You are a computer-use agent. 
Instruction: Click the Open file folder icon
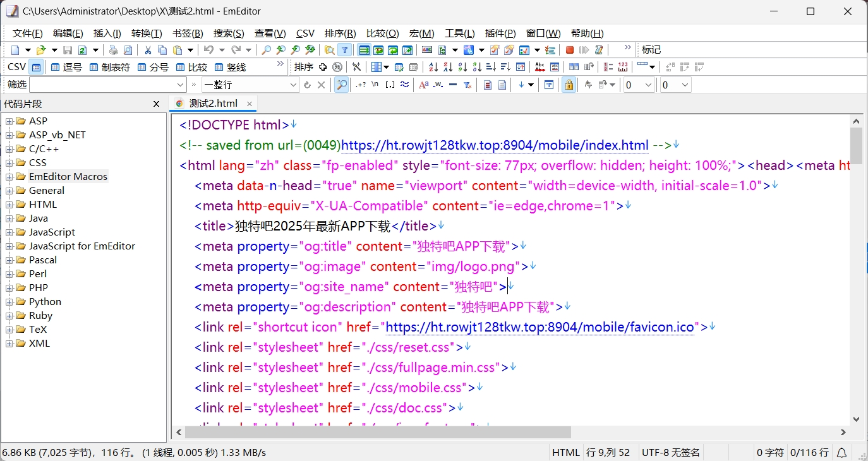pos(40,50)
